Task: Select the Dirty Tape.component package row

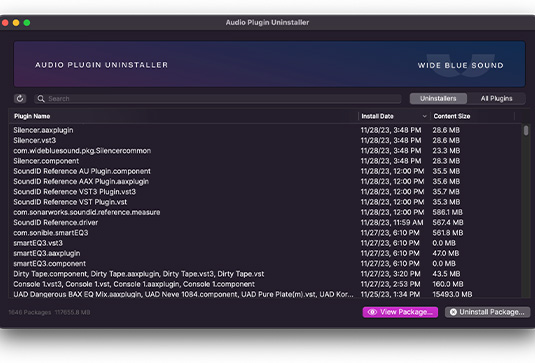Action: [x=265, y=274]
